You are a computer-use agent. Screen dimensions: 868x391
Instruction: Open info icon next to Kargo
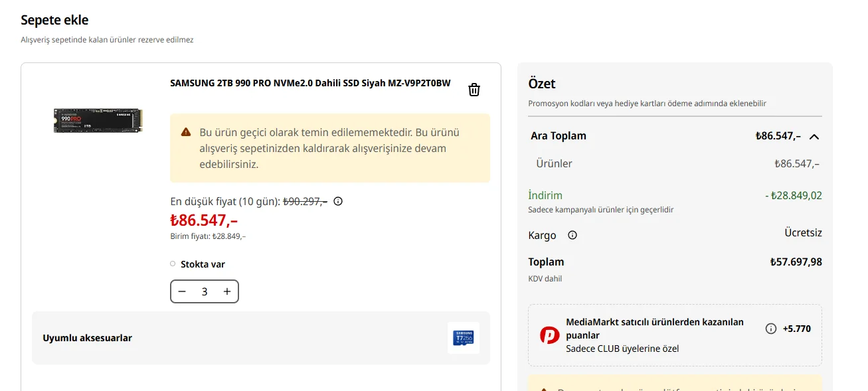click(572, 235)
